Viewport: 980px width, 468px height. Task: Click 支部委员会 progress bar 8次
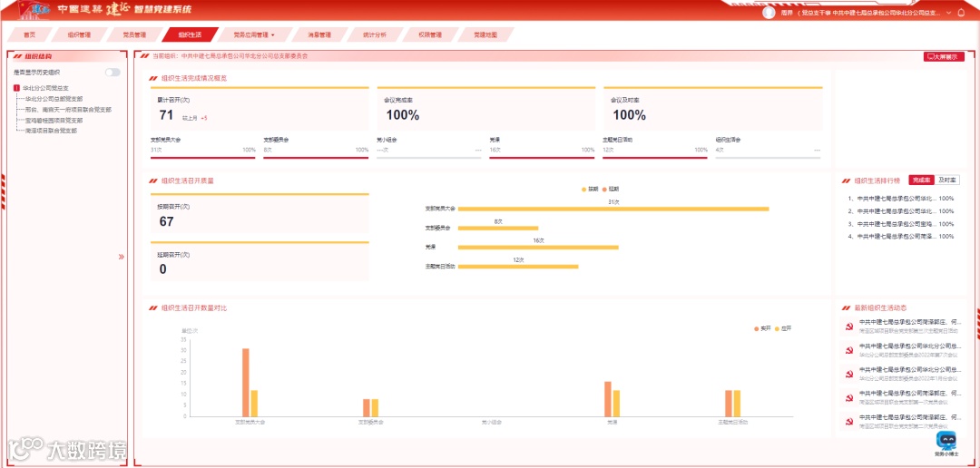(316, 158)
